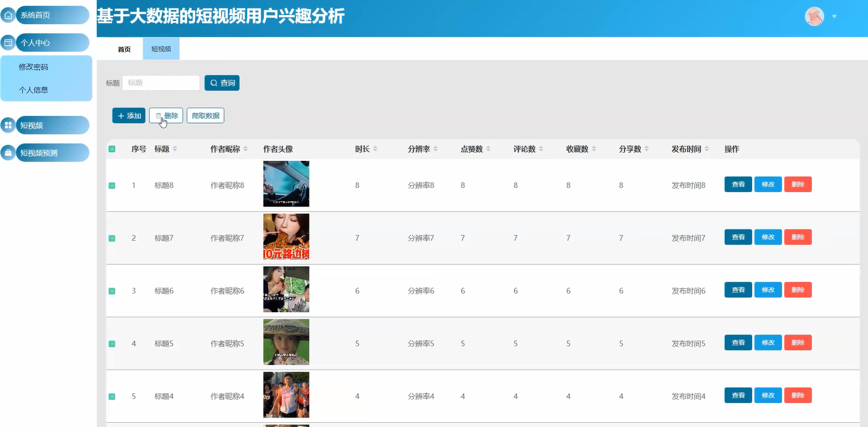This screenshot has height=427, width=868.
Task: Click 删除 for row 标题4
Action: coord(798,396)
